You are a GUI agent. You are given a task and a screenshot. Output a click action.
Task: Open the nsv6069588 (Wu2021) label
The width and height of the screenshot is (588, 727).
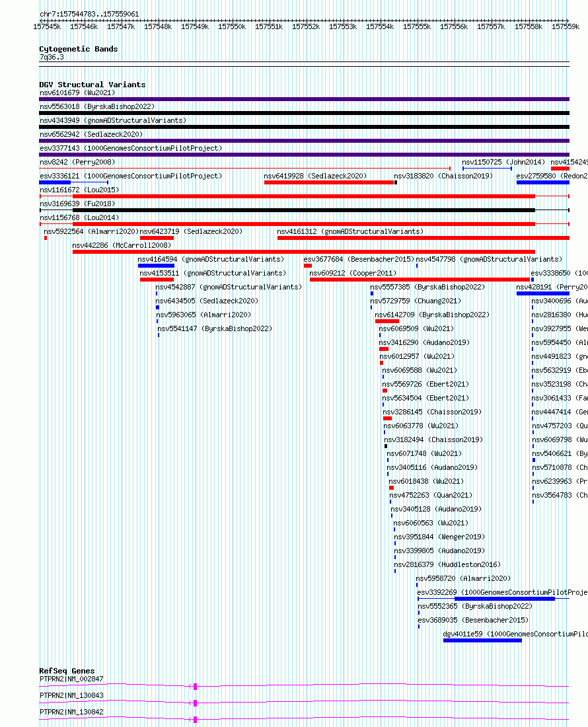420,371
